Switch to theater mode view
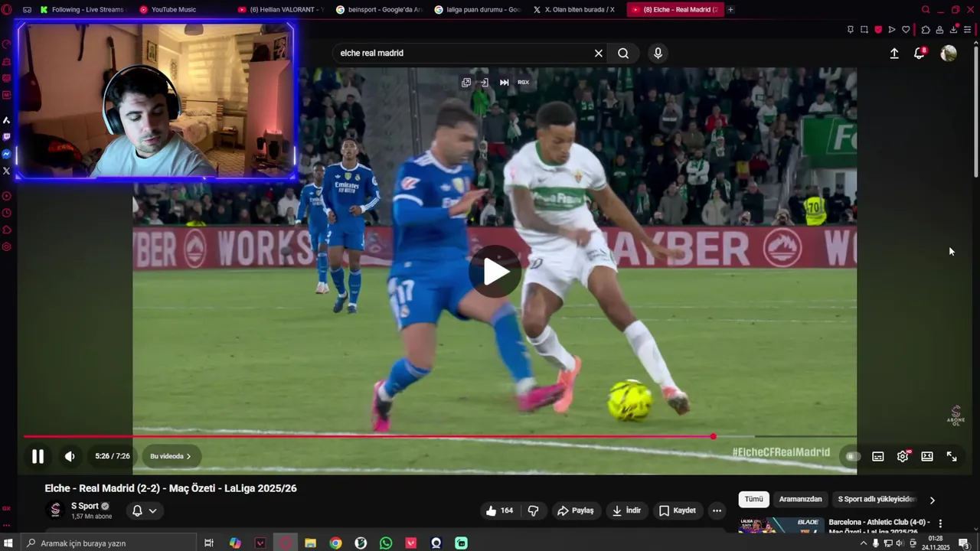Screen dimensions: 980x551 coord(927,457)
